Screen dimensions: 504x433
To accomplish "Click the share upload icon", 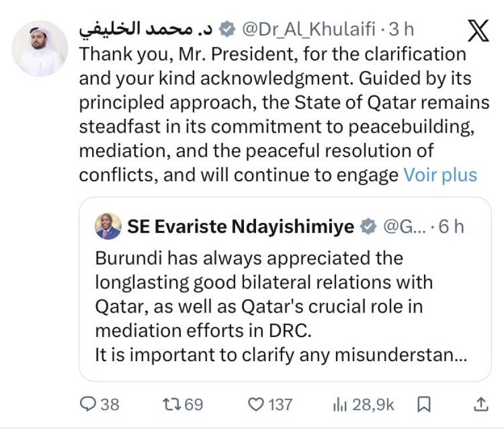I will [480, 403].
